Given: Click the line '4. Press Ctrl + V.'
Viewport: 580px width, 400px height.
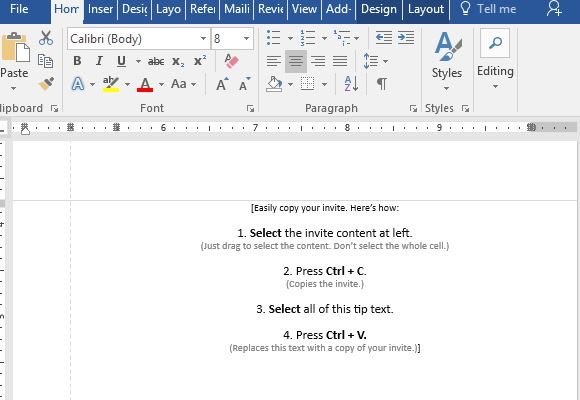Looking at the screenshot, I should click(x=325, y=335).
